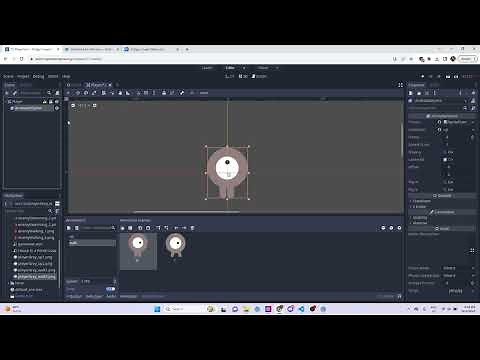Expand the Material section
This screenshot has width=480, height=360.
point(419,223)
